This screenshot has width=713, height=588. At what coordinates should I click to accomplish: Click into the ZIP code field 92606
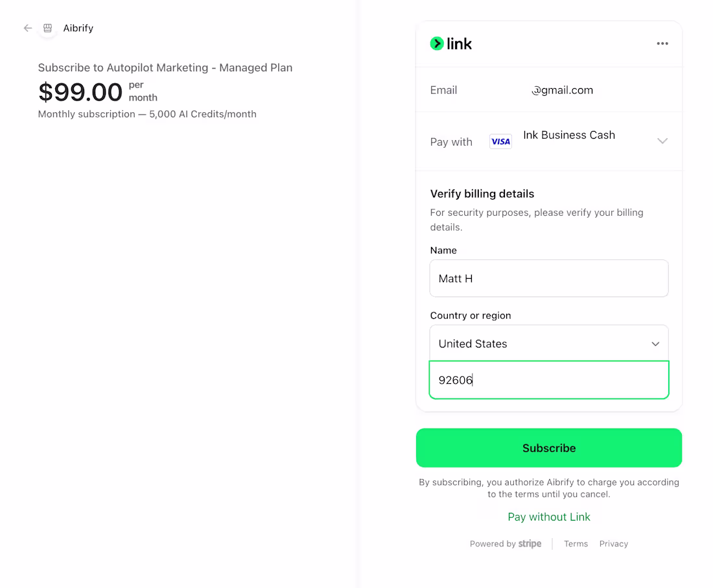[x=549, y=380]
